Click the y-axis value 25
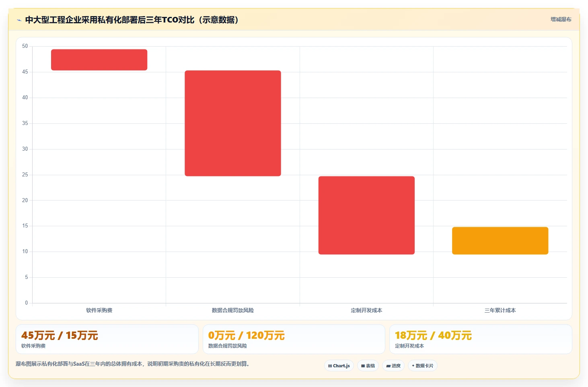This screenshot has height=387, width=588. [x=25, y=175]
